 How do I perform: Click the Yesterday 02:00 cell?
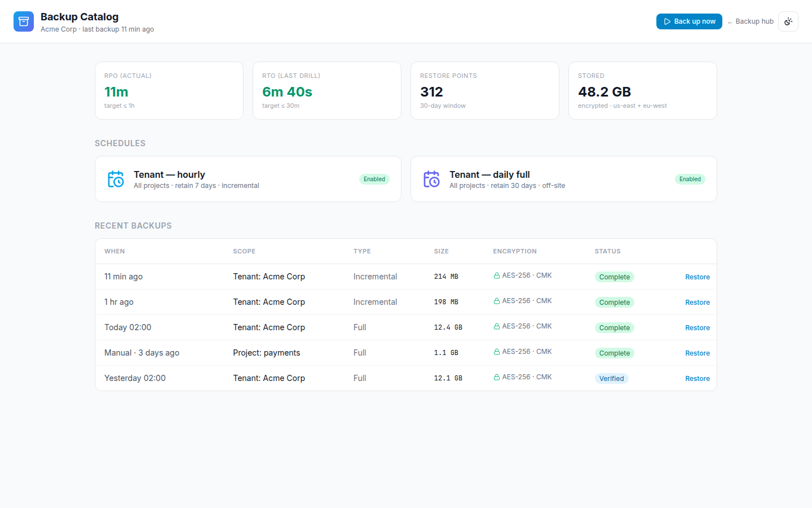pyautogui.click(x=135, y=378)
